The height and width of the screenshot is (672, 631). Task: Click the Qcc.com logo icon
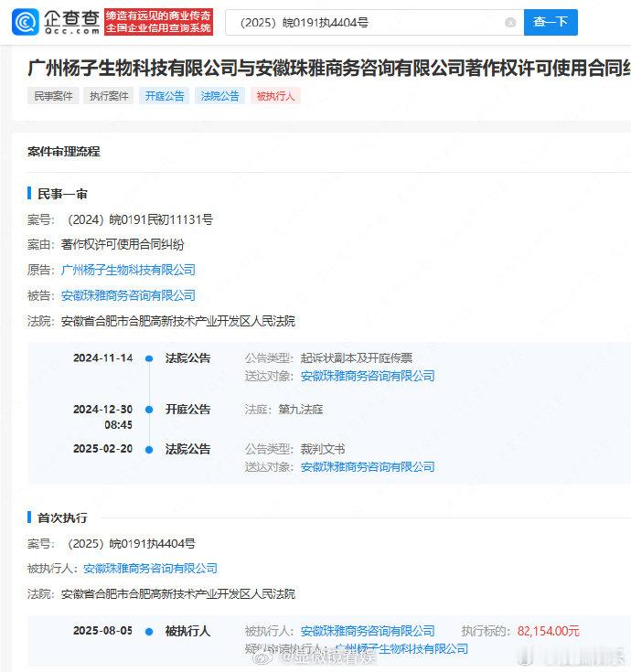pos(26,22)
